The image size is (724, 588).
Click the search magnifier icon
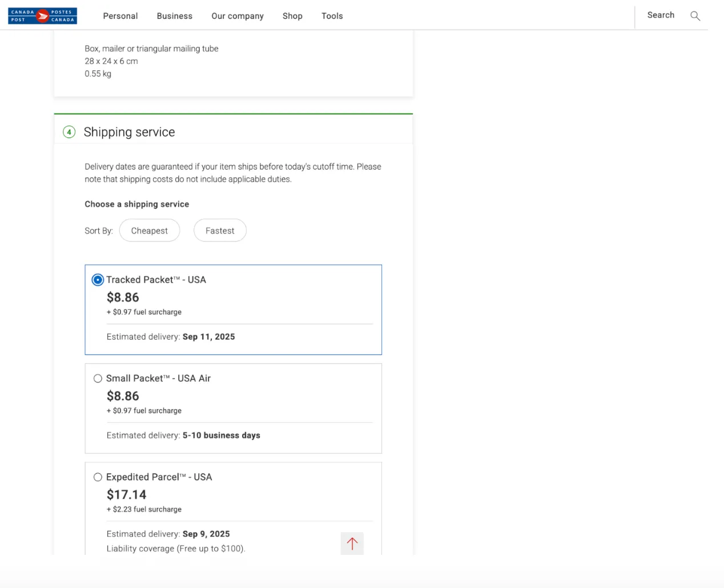(695, 16)
